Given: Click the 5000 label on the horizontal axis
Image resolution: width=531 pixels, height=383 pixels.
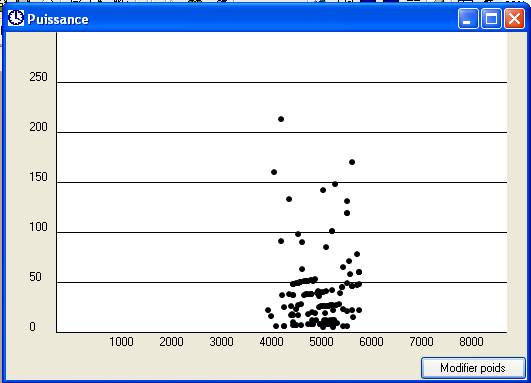Looking at the screenshot, I should point(321,342).
